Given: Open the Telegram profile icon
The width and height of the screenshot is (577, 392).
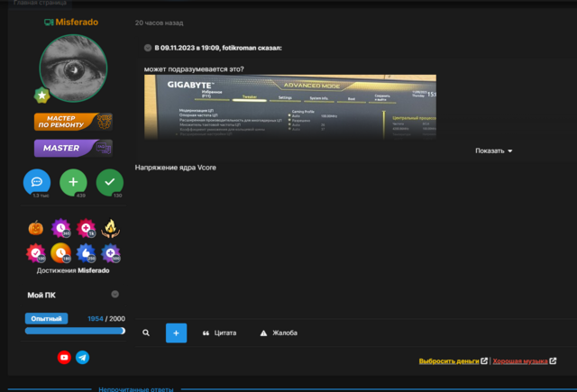Looking at the screenshot, I should [x=83, y=358].
